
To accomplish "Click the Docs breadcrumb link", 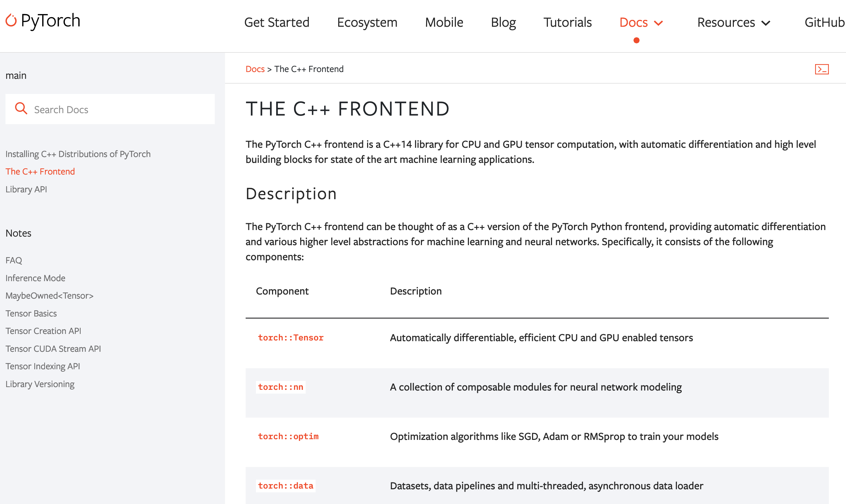I will [255, 69].
